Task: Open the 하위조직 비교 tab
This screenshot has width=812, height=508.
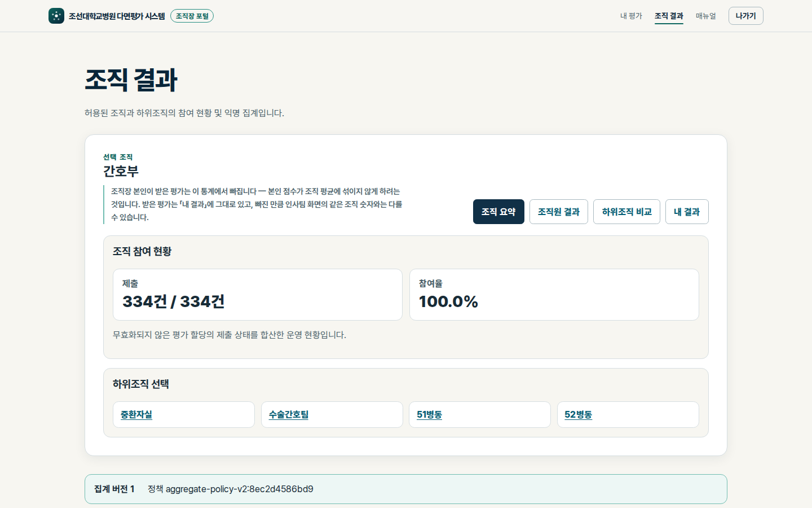Action: click(626, 212)
